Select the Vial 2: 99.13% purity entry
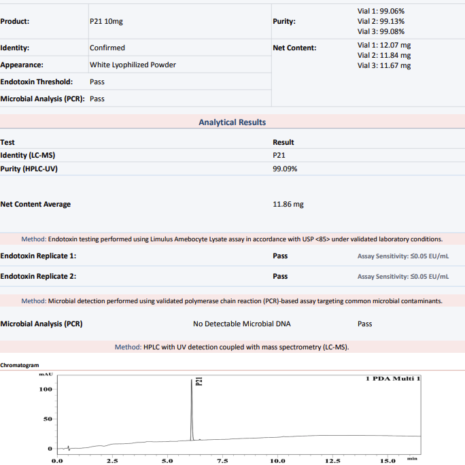The image size is (465, 465). (x=381, y=21)
